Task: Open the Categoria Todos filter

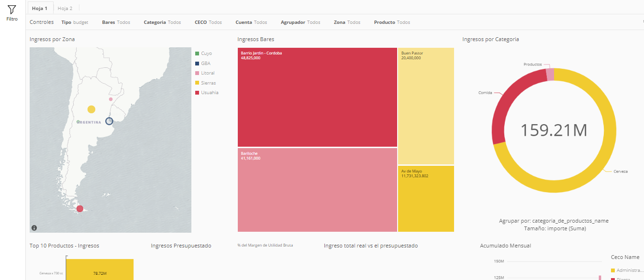Action: [x=162, y=22]
